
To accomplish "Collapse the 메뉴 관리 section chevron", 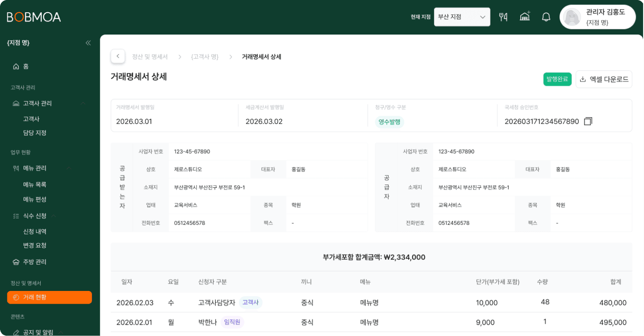I will pos(69,168).
